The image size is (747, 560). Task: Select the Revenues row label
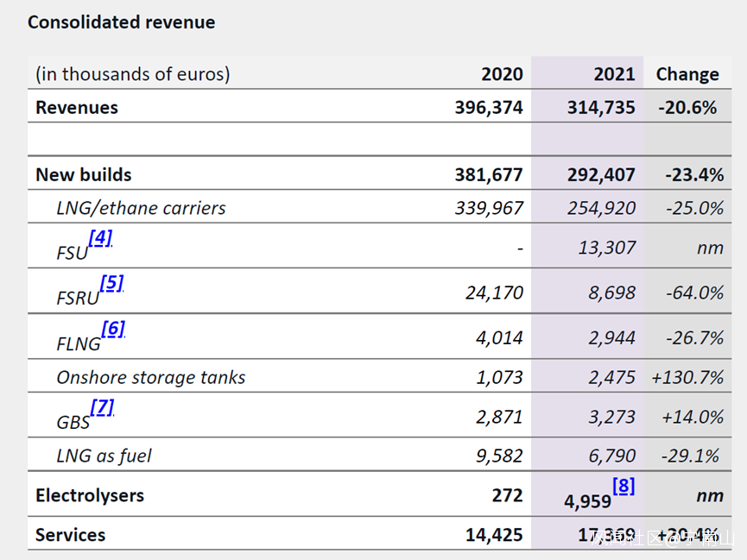[x=77, y=108]
